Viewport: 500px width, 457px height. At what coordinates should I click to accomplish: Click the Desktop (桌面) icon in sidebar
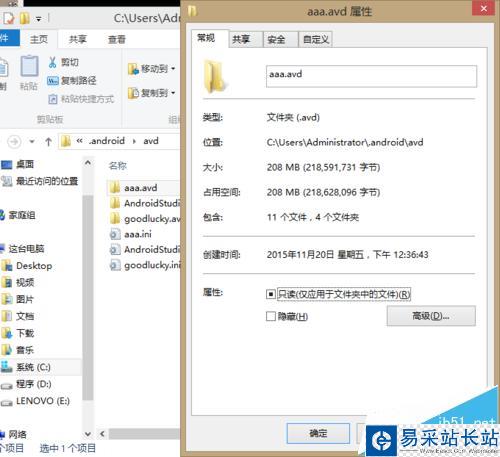[7, 164]
